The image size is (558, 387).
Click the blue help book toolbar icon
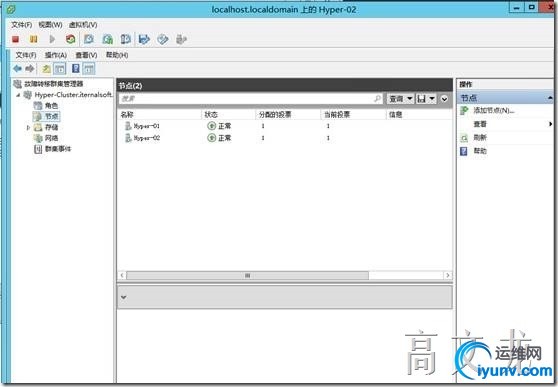75,68
